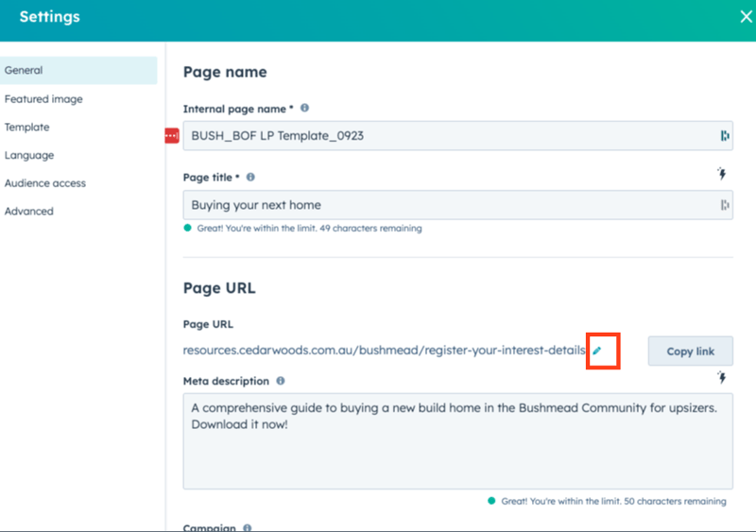Click into the Internal page name field
756x532 pixels.
(458, 136)
